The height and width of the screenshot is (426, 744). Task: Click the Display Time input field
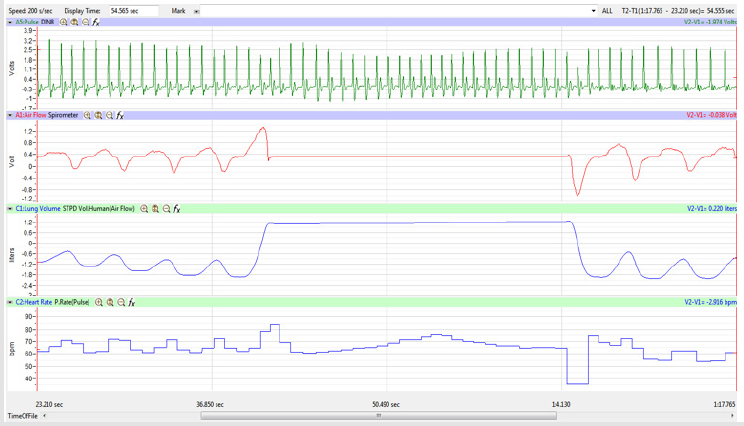[132, 11]
